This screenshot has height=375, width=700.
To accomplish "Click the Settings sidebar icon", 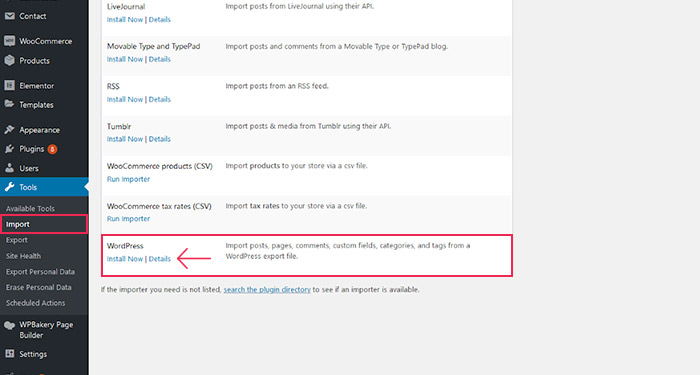I will (x=9, y=354).
